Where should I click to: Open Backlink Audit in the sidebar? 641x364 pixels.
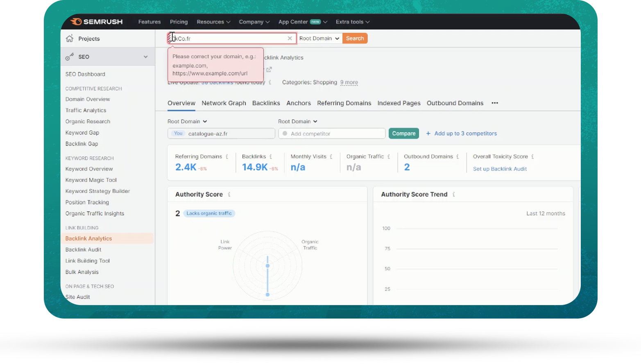click(x=83, y=250)
